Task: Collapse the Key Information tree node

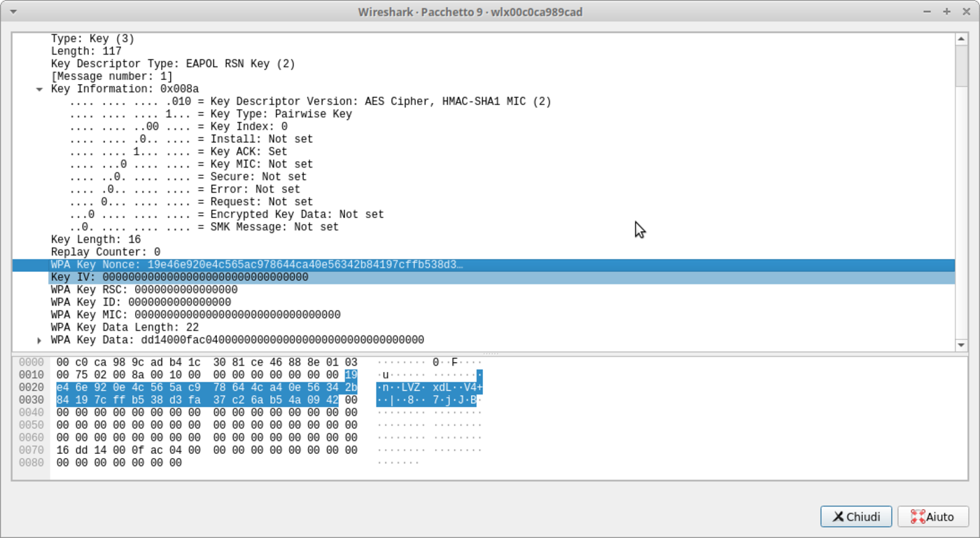Action: 40,88
